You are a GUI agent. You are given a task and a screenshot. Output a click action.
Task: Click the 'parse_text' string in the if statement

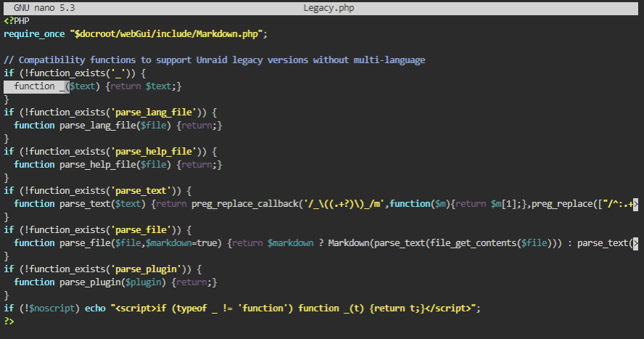coord(141,191)
